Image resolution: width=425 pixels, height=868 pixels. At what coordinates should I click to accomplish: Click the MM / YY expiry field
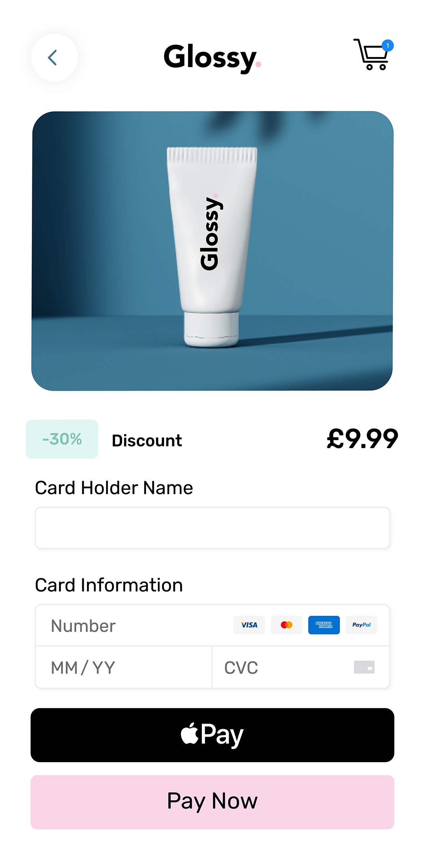pyautogui.click(x=124, y=667)
